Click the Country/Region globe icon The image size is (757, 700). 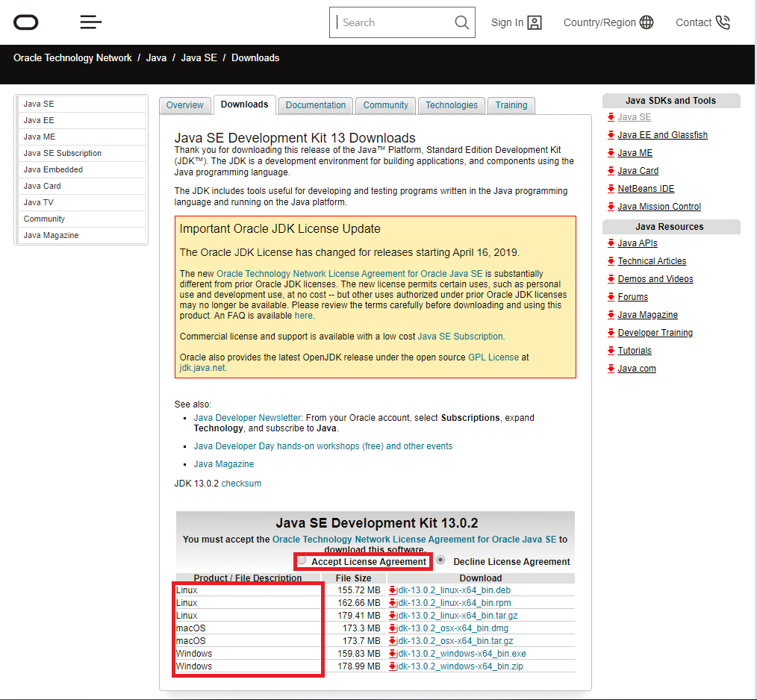tap(647, 22)
